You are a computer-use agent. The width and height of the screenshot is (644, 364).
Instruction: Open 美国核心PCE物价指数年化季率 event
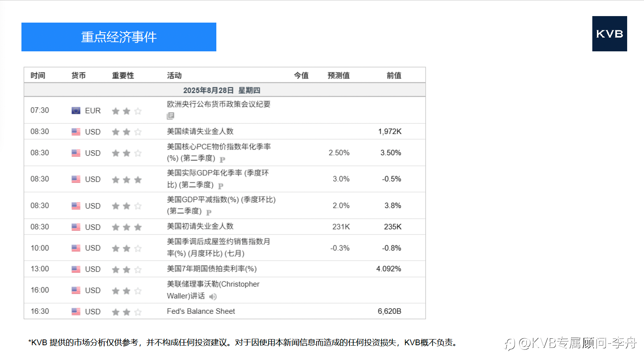pyautogui.click(x=219, y=152)
